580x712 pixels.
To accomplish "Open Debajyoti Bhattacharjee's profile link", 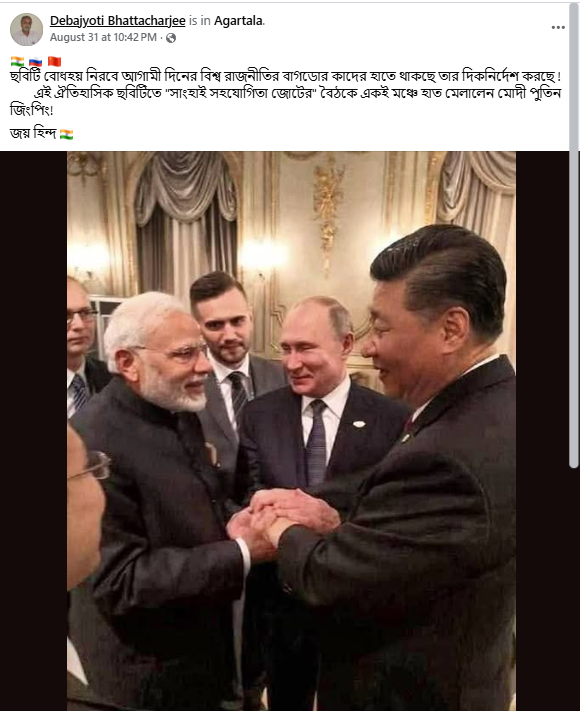I will (x=118, y=21).
